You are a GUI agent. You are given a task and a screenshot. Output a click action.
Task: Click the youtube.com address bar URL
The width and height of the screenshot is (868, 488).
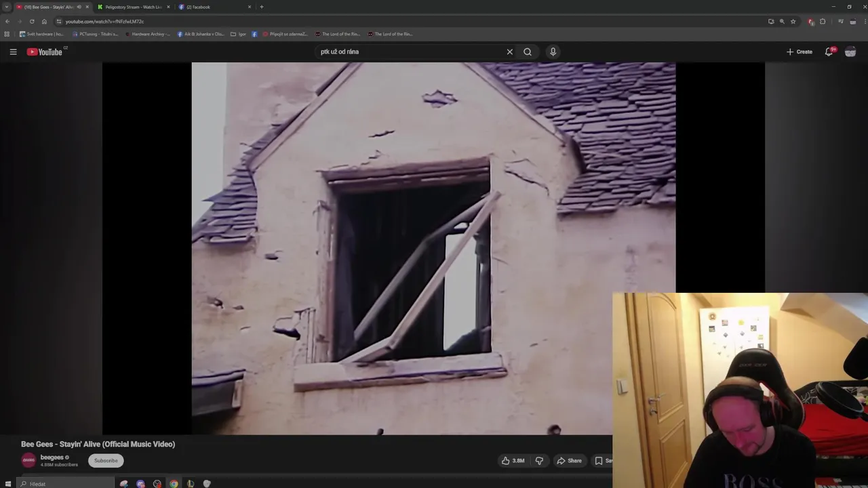coord(104,21)
